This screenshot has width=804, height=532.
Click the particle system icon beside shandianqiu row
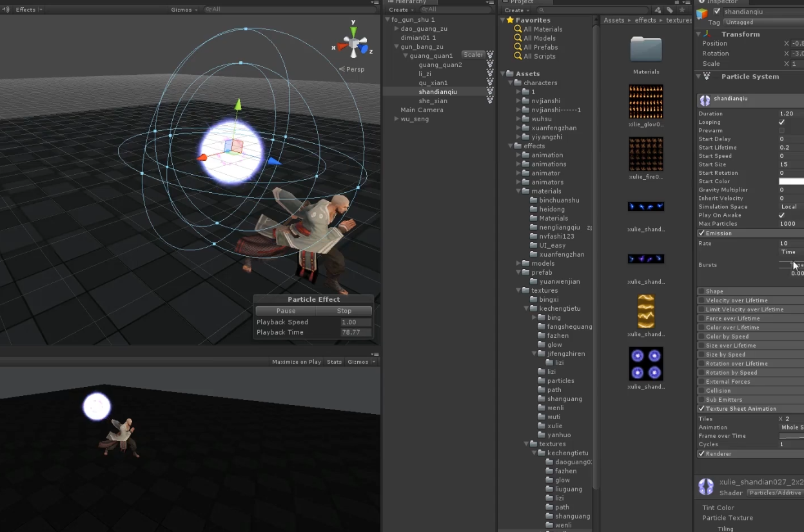click(x=490, y=92)
